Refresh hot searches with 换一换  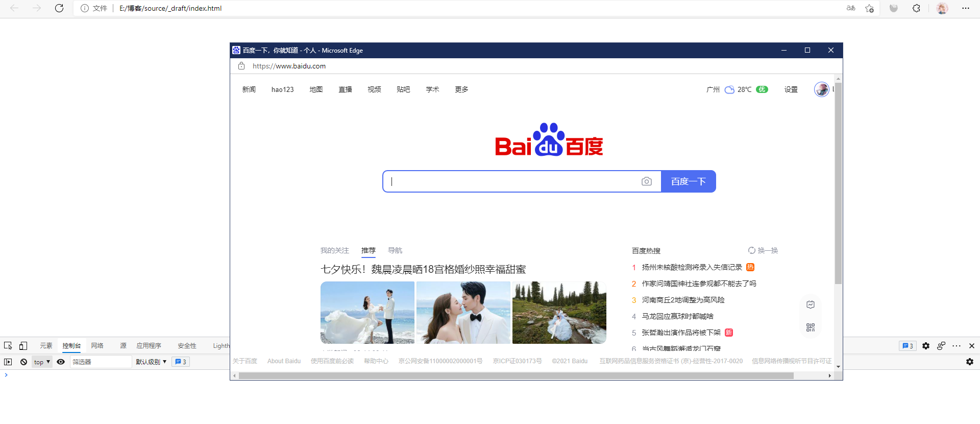click(x=763, y=250)
